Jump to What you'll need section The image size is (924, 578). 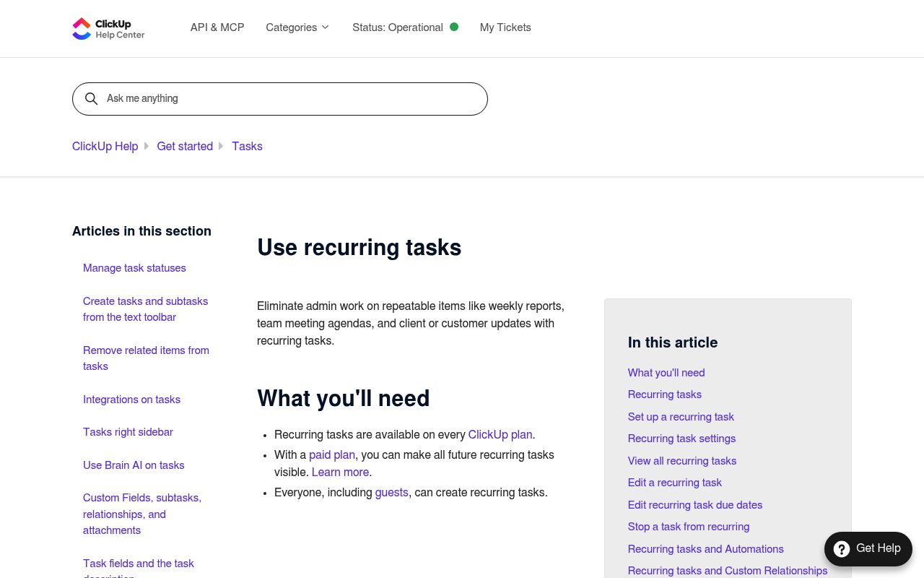(666, 373)
